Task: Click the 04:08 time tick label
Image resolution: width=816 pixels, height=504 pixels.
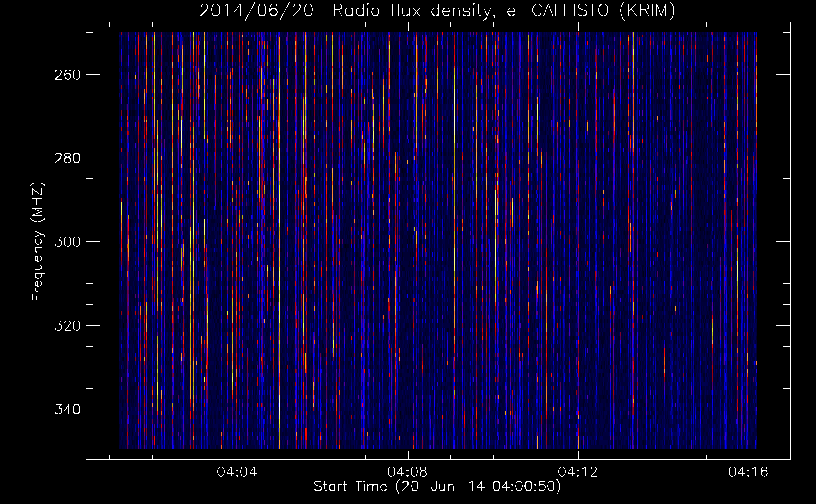Action: coord(407,472)
